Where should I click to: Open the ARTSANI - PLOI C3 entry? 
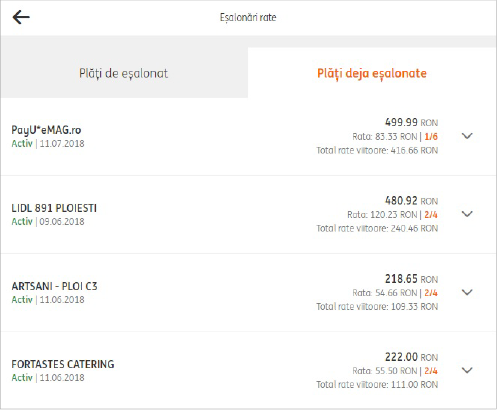(54, 286)
